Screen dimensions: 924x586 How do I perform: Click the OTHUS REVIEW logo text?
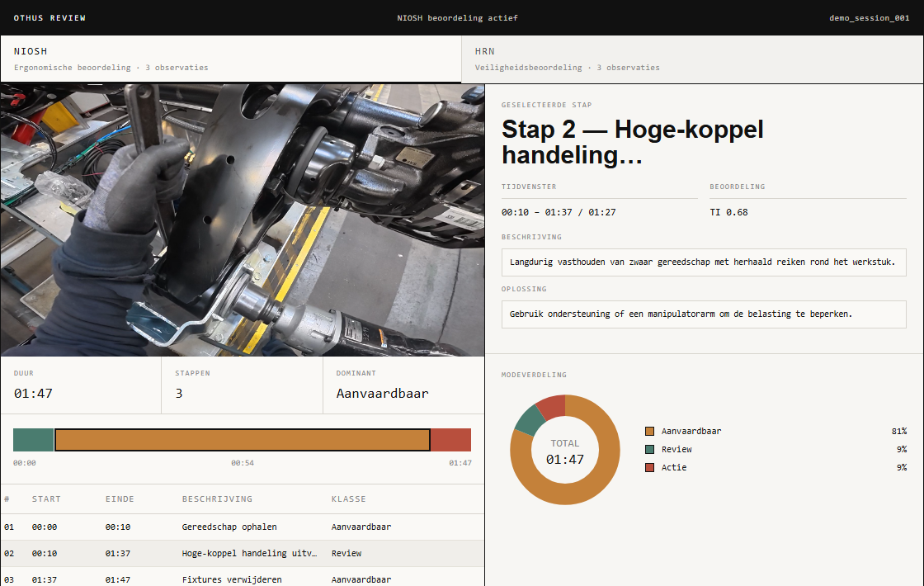click(49, 17)
